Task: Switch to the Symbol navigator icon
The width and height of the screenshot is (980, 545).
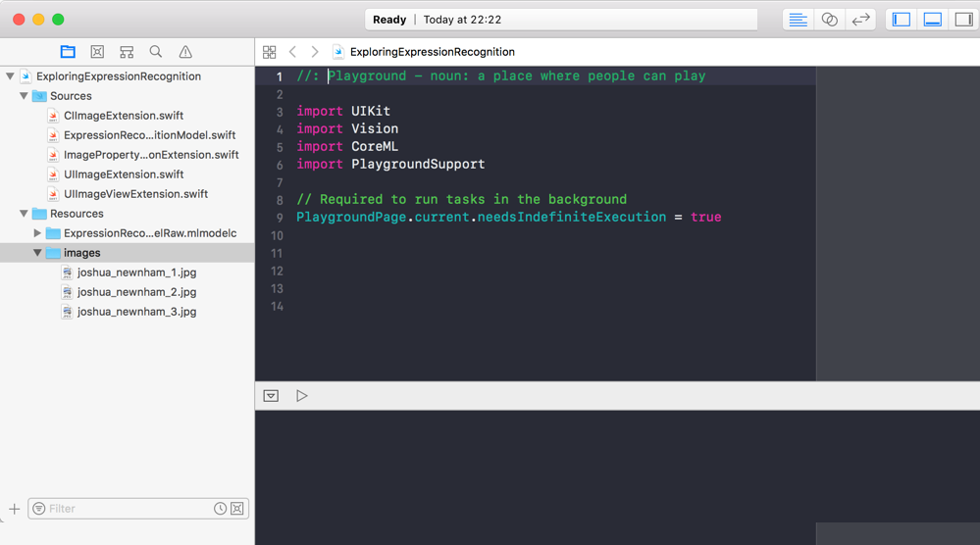Action: pos(127,52)
